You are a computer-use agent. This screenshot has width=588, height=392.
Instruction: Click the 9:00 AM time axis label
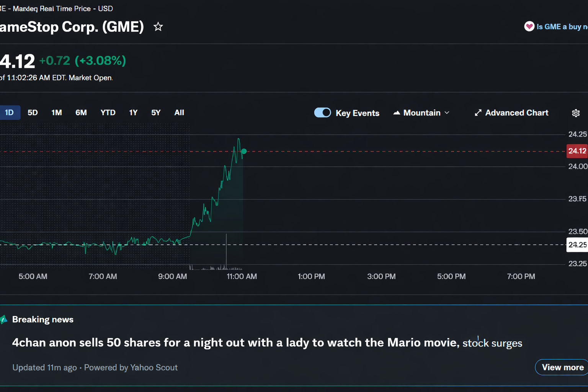[x=173, y=276]
